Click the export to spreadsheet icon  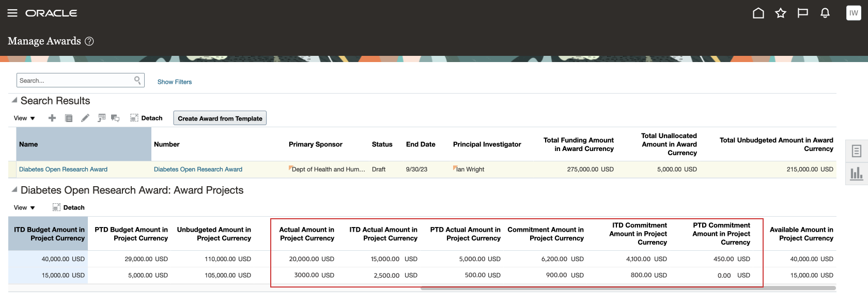(102, 118)
